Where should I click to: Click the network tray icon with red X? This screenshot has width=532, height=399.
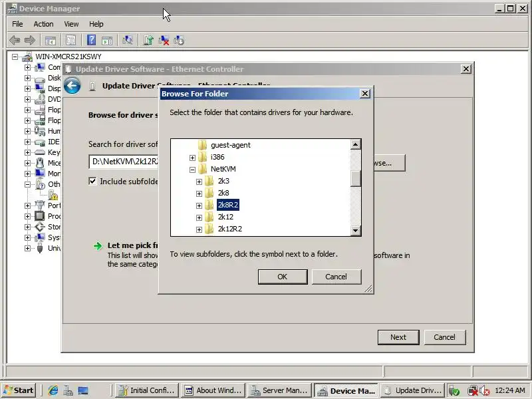point(472,391)
